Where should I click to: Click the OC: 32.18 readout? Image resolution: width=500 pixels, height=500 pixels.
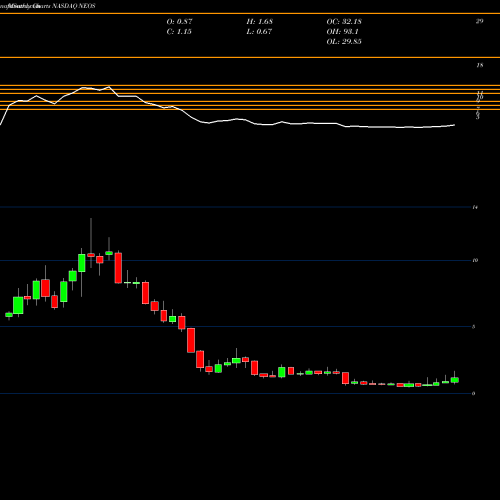pos(344,22)
